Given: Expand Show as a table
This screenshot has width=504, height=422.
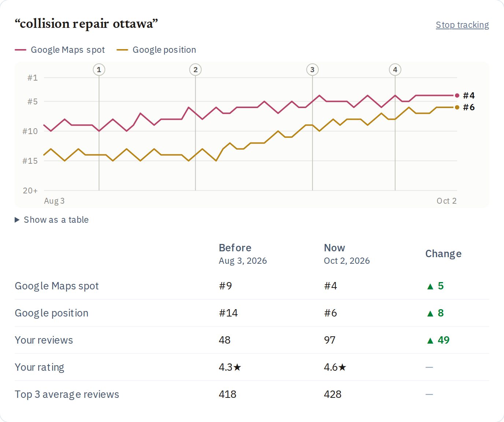Looking at the screenshot, I should click(x=52, y=220).
